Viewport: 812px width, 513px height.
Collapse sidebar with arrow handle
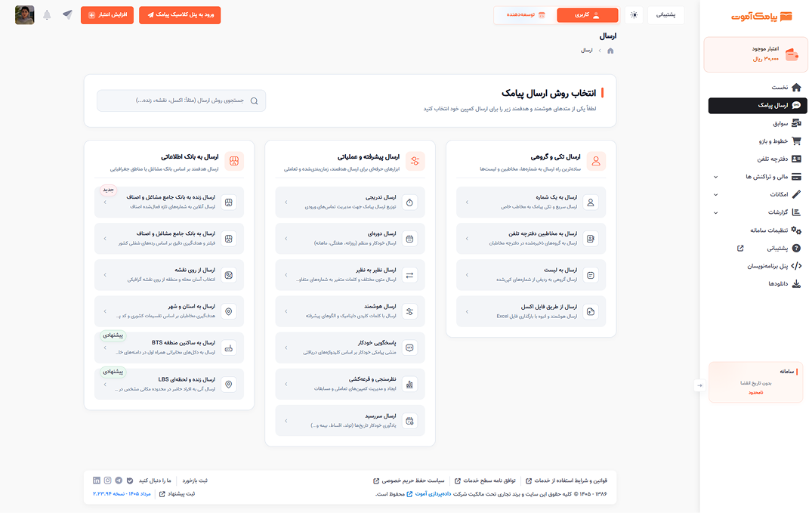[x=699, y=385]
